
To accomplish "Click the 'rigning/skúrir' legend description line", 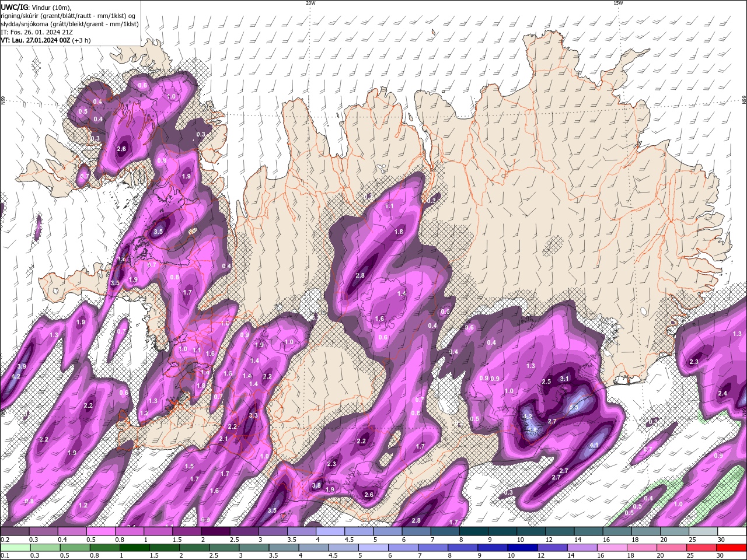I will coord(68,16).
